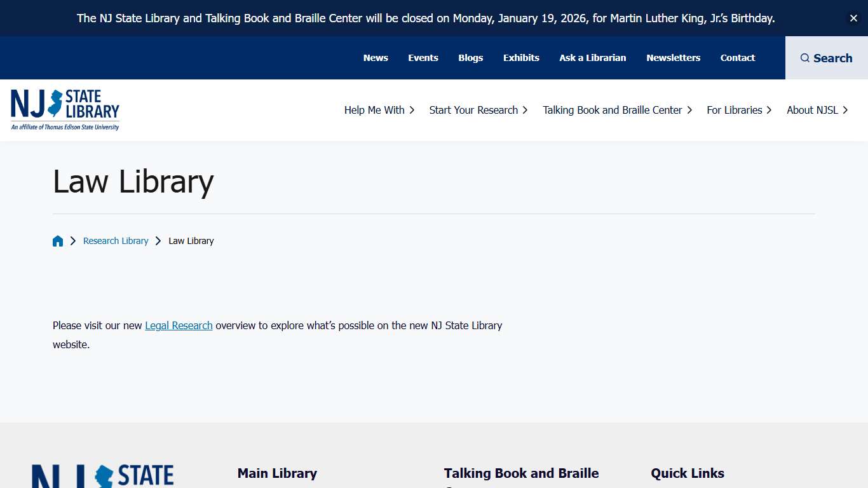Click Newsletters in the header
Viewport: 868px width, 488px height.
pyautogui.click(x=673, y=58)
